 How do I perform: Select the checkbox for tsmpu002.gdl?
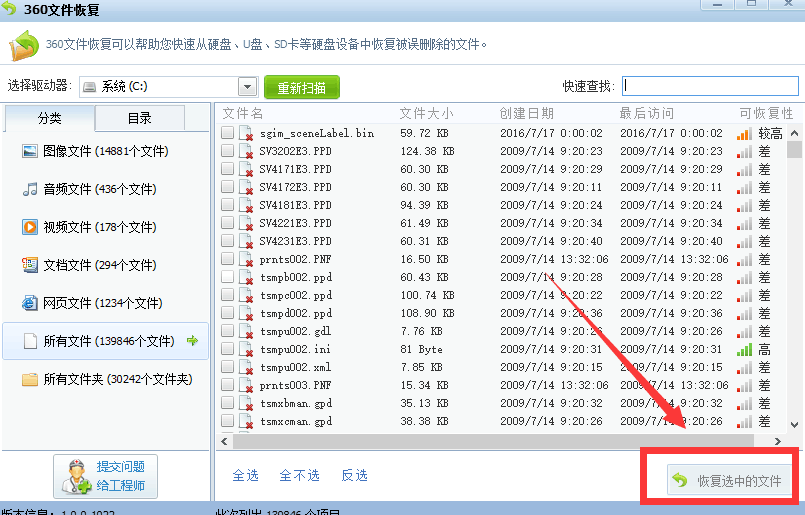point(227,330)
